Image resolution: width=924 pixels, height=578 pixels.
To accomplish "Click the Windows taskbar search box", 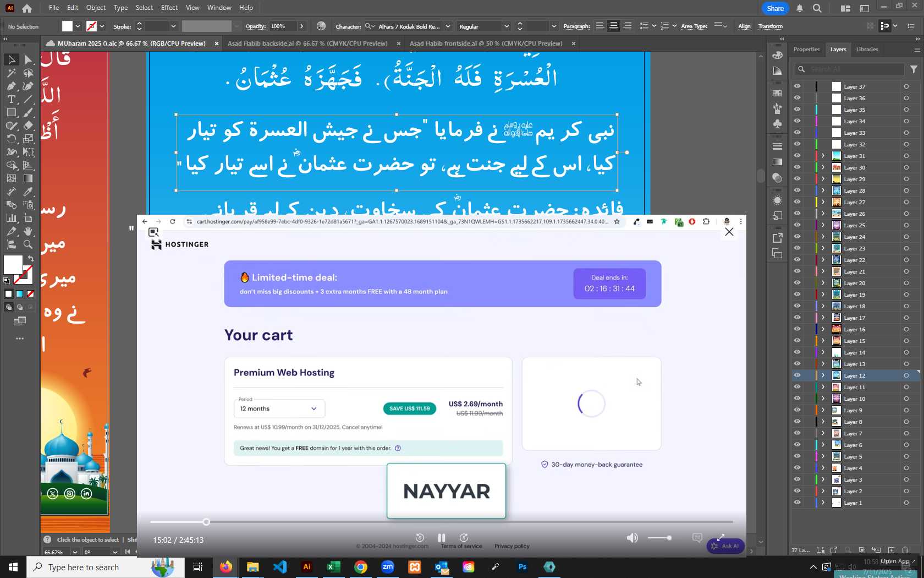I will (105, 567).
